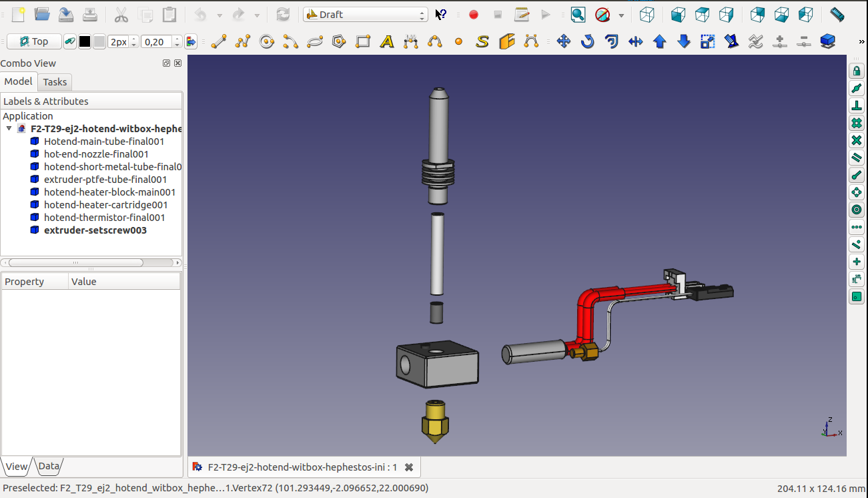Select the Draft Move tool
868x498 pixels.
563,42
